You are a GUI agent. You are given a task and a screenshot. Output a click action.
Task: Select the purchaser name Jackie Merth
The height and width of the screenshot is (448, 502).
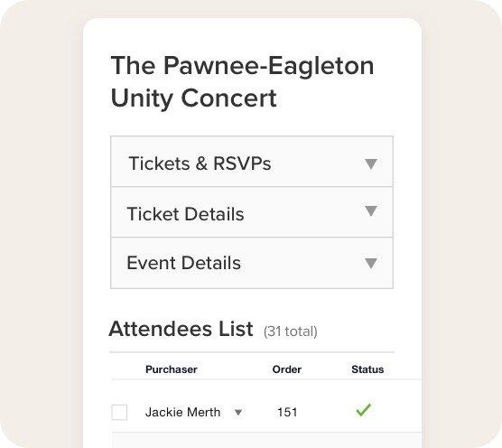182,412
